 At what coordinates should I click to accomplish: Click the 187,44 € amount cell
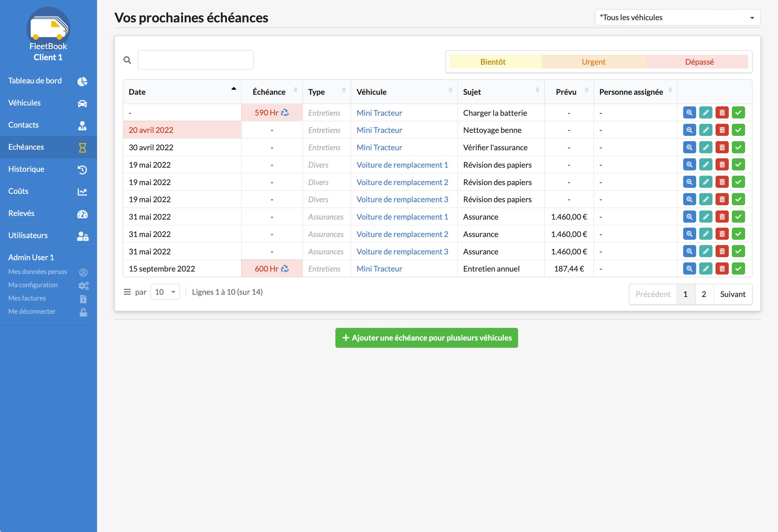coord(569,268)
